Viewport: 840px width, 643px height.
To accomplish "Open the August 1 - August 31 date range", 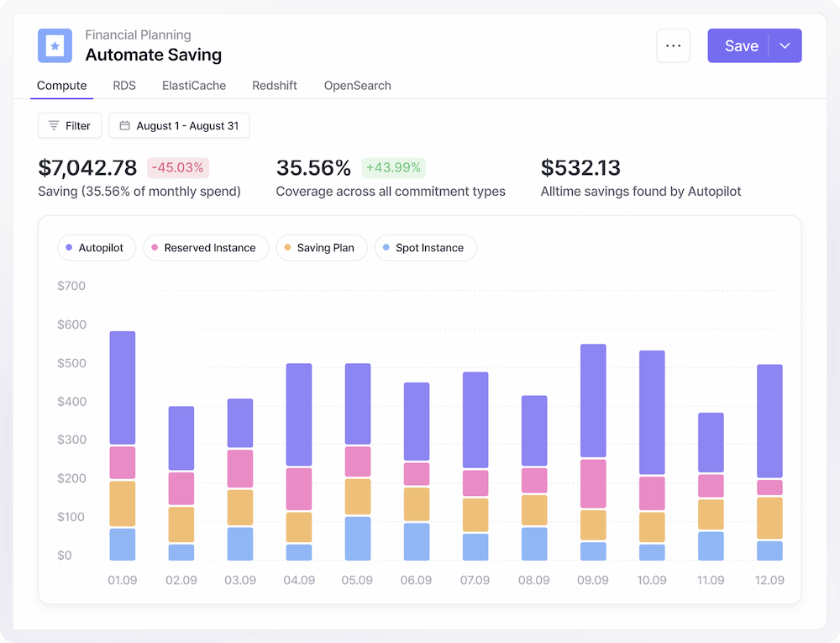I will 179,126.
